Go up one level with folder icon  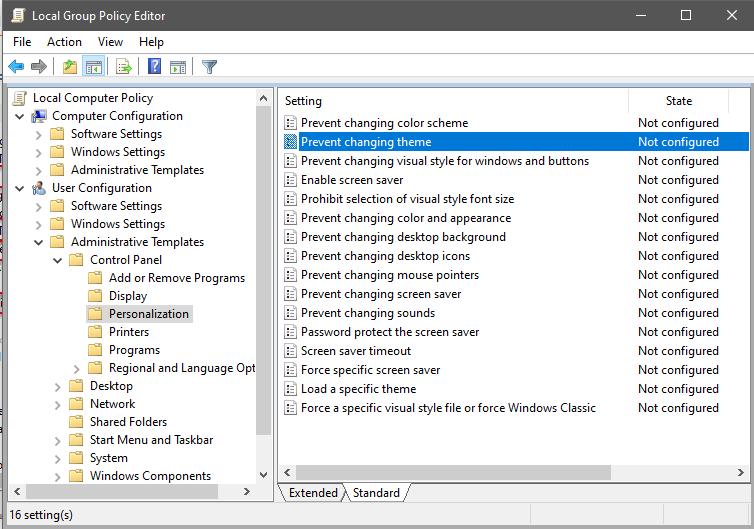(69, 67)
